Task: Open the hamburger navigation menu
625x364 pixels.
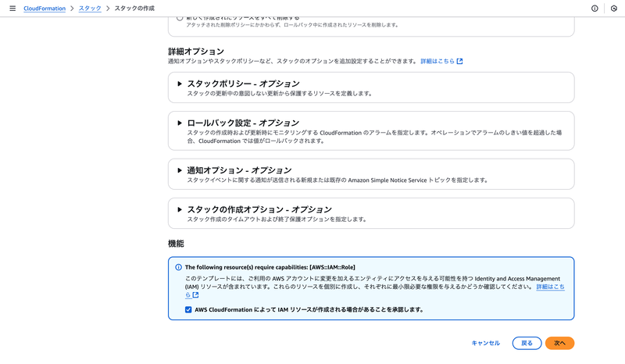Action: pyautogui.click(x=12, y=9)
